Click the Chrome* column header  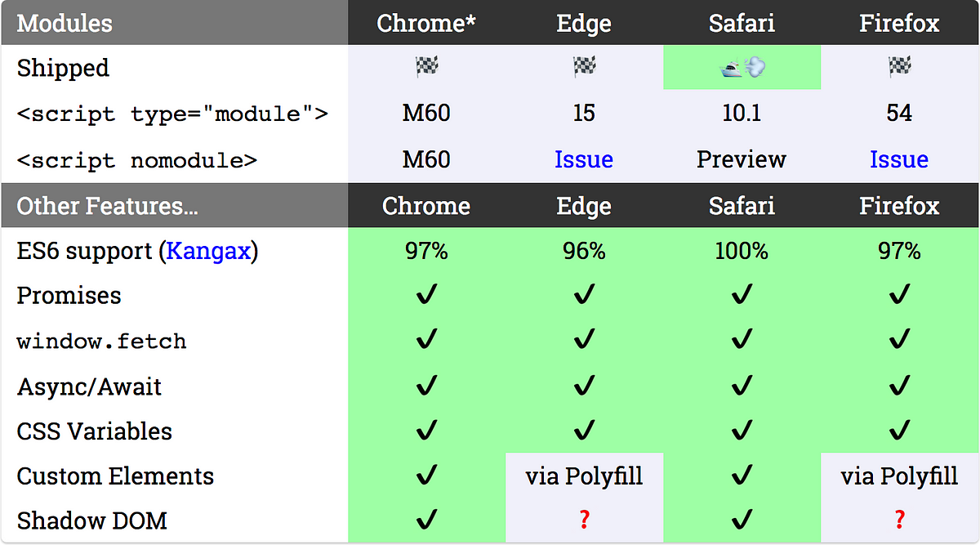coord(426,23)
